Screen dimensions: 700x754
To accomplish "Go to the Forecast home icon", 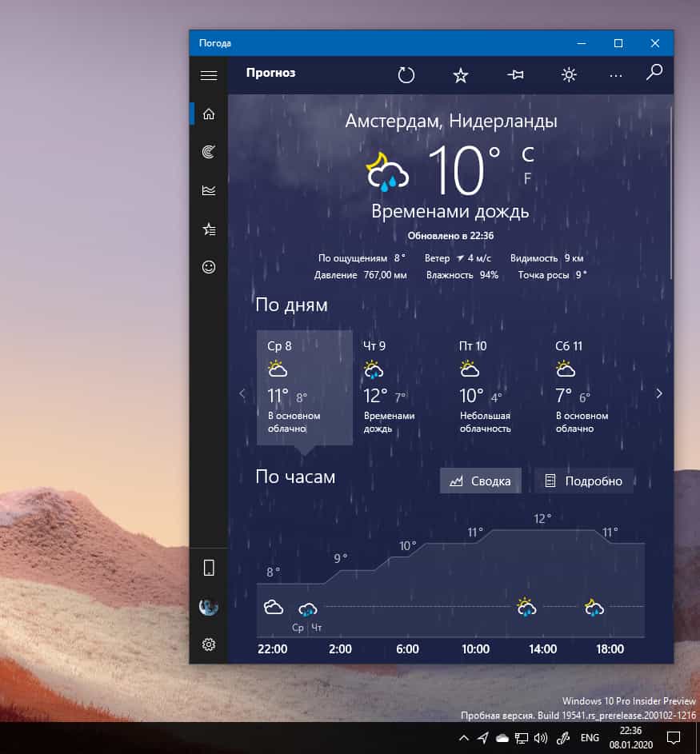I will 208,114.
